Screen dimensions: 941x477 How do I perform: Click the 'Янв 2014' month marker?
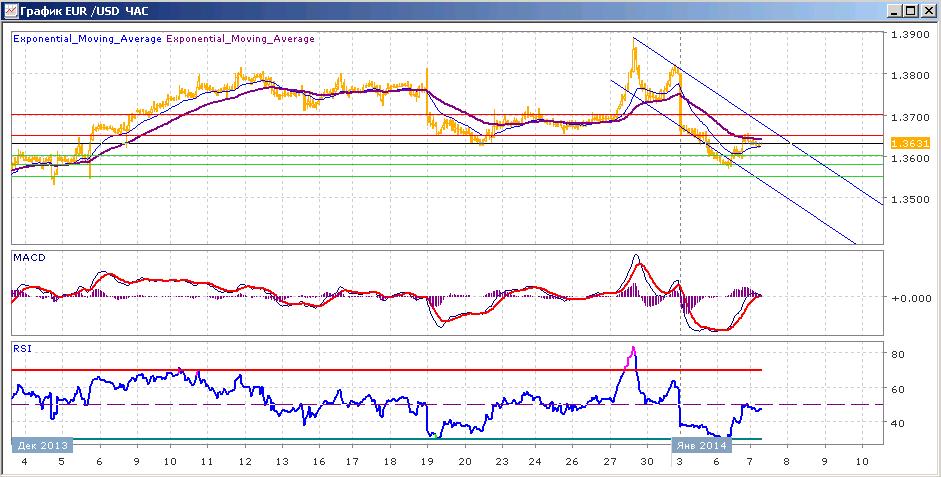click(702, 445)
